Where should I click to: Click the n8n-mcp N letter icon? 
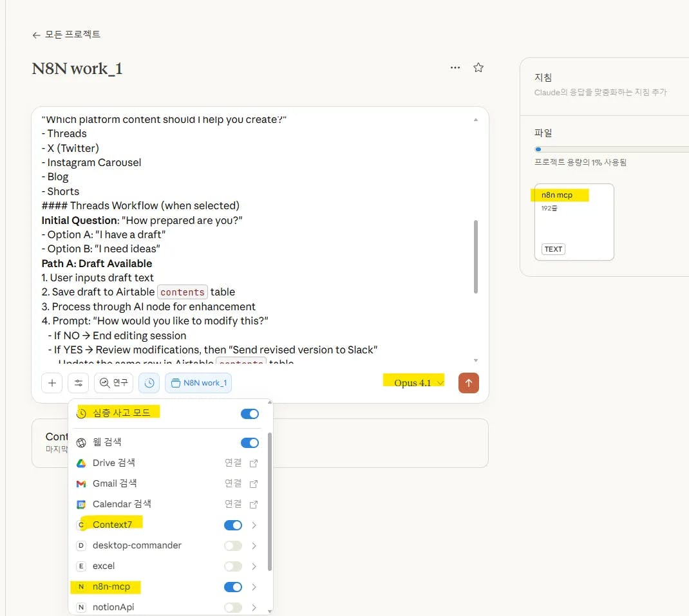pos(81,587)
